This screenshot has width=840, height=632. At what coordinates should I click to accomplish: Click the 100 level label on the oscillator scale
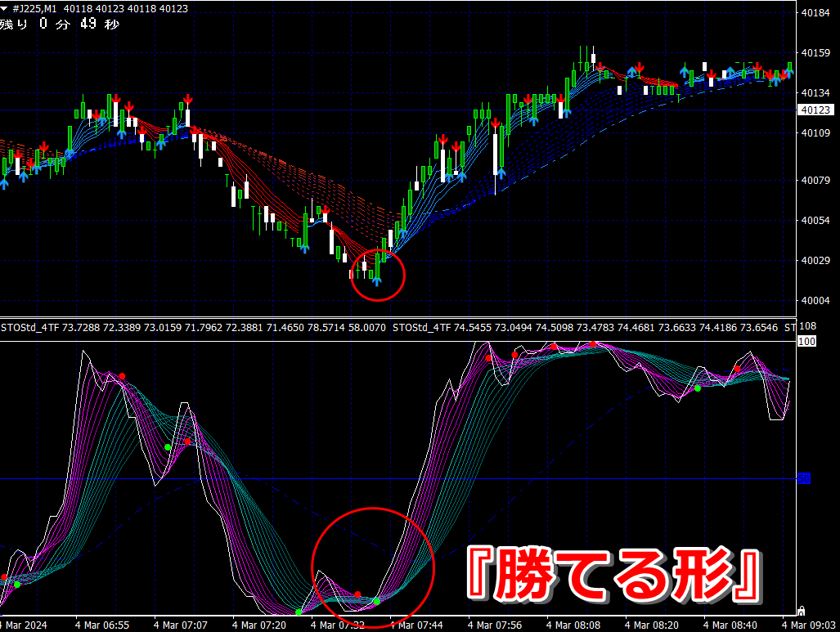tap(806, 341)
